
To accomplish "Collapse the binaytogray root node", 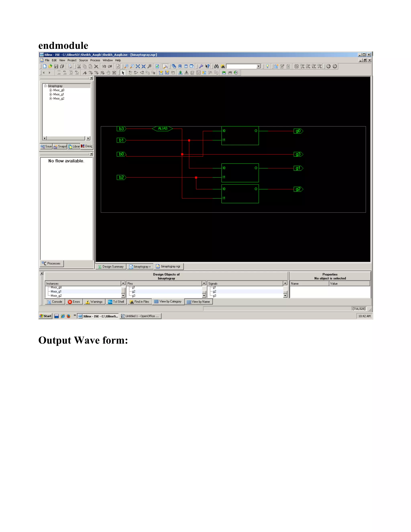I will coord(45,86).
